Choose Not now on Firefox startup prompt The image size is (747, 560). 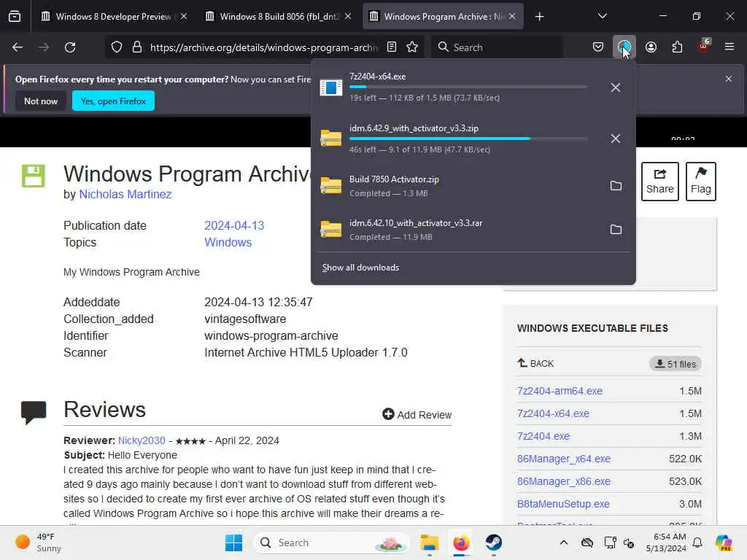(41, 101)
